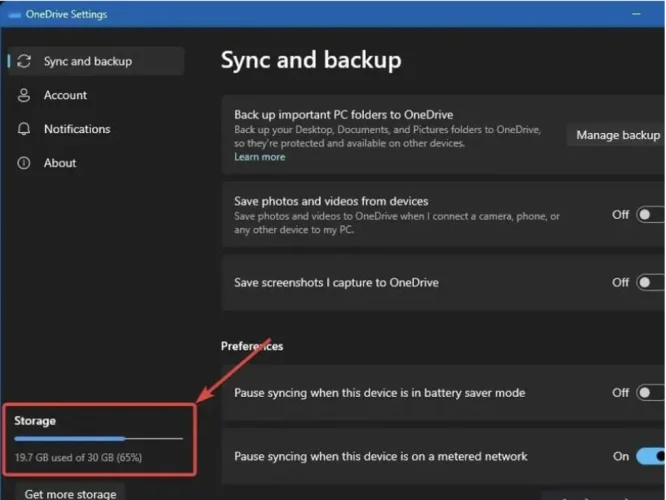The height and width of the screenshot is (500, 666).
Task: Open the Manage backup button
Action: 617,135
